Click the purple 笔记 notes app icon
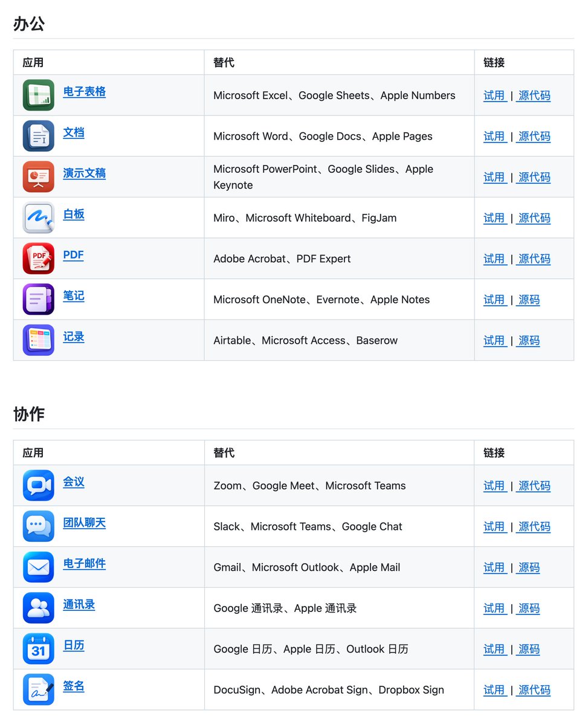Image resolution: width=588 pixels, height=725 pixels. (x=39, y=299)
